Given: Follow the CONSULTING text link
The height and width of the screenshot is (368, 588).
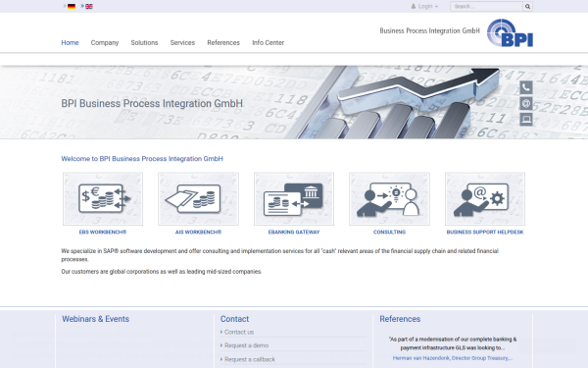Looking at the screenshot, I should click(x=390, y=232).
